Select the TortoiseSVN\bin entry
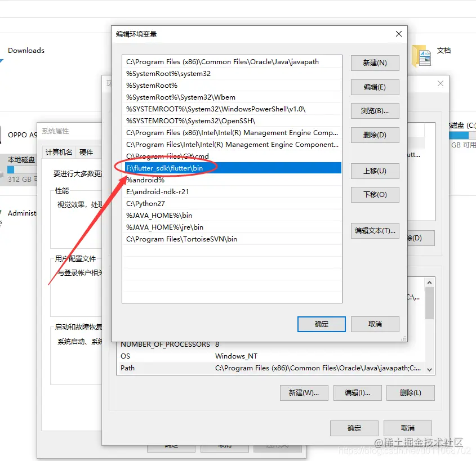The width and height of the screenshot is (476, 461). (x=232, y=239)
